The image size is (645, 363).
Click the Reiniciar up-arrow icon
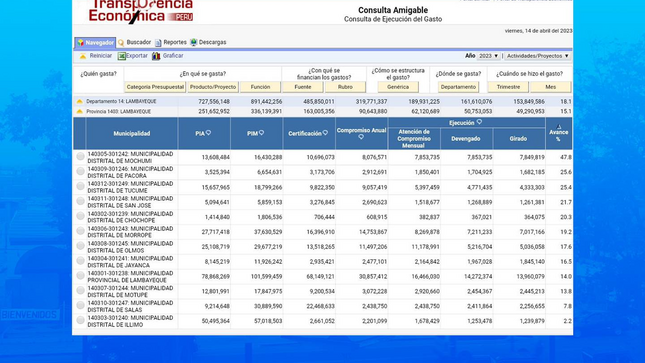tap(83, 56)
